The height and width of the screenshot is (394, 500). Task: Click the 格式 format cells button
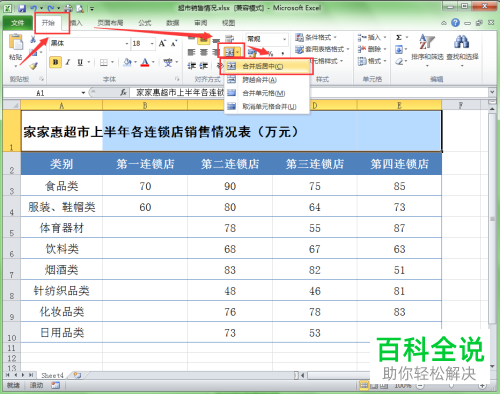(x=372, y=61)
